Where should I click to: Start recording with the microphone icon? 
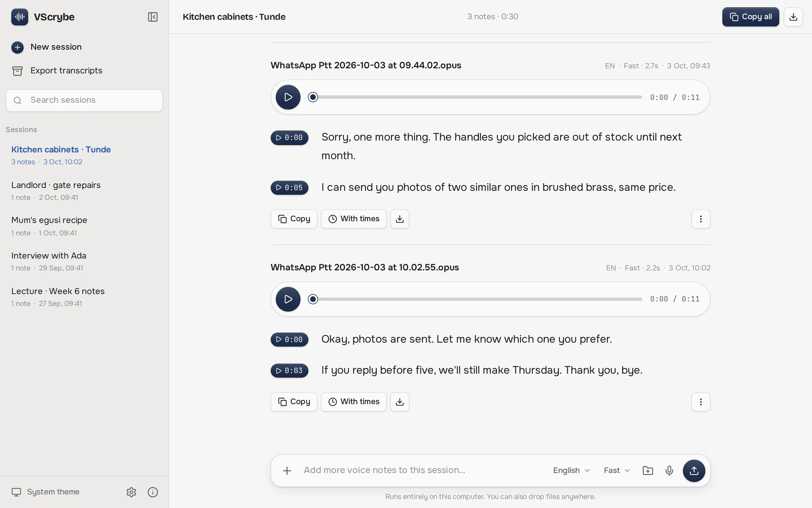click(x=669, y=471)
